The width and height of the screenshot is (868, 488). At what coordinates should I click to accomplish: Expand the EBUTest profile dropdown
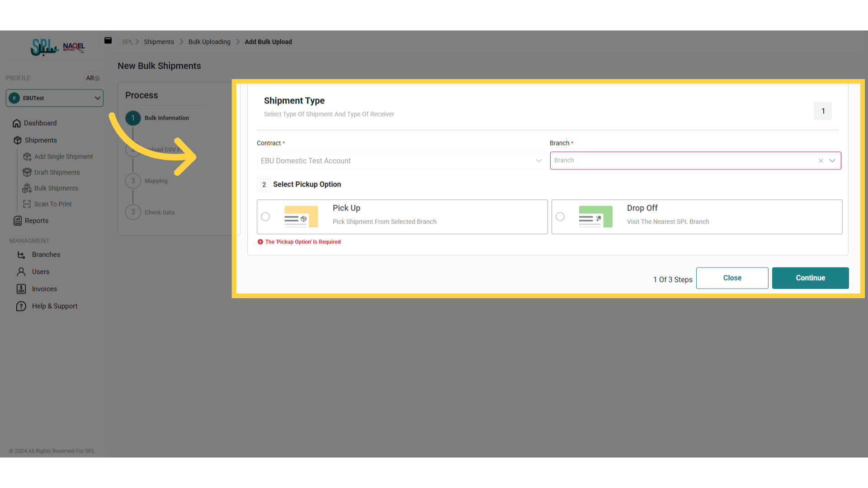(97, 98)
